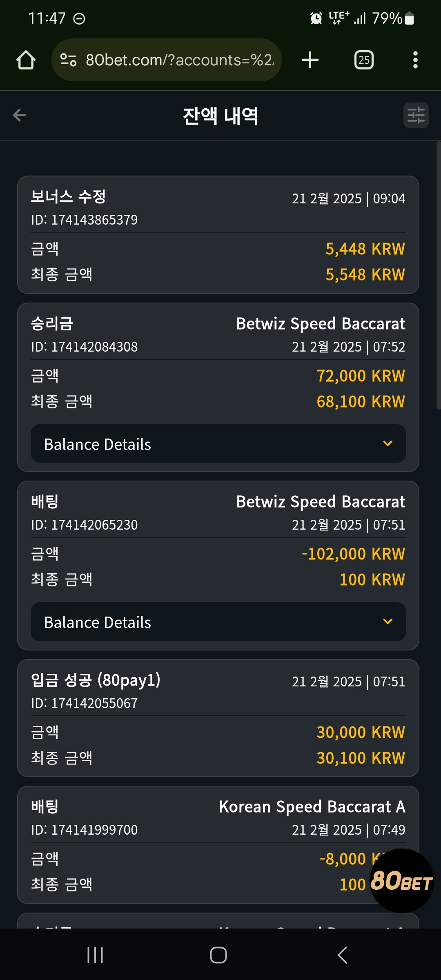Tap the 80bet.com address bar URL
Image resolution: width=441 pixels, height=980 pixels.
pyautogui.click(x=180, y=60)
